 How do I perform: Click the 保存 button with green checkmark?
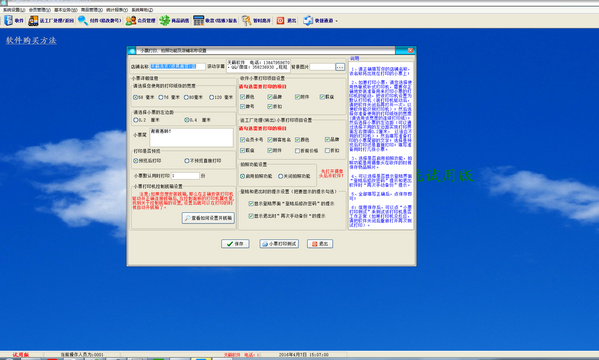[x=235, y=244]
